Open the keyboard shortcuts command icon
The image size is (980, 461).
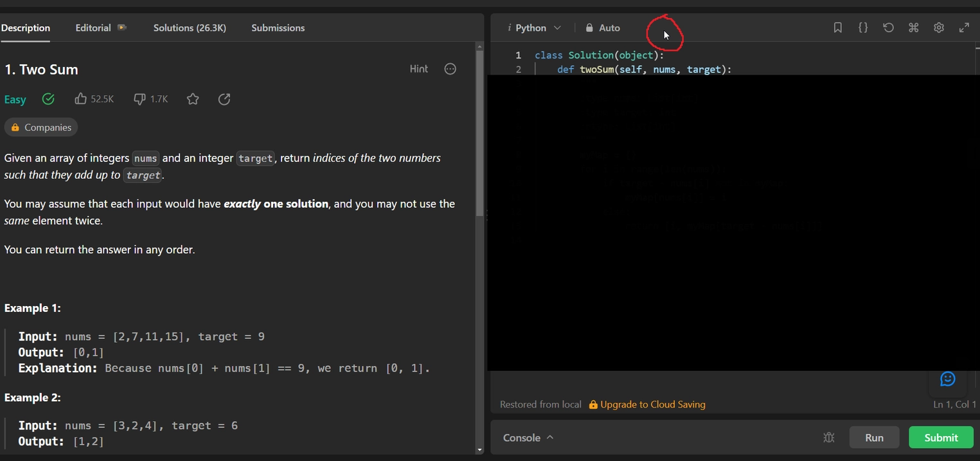click(913, 28)
